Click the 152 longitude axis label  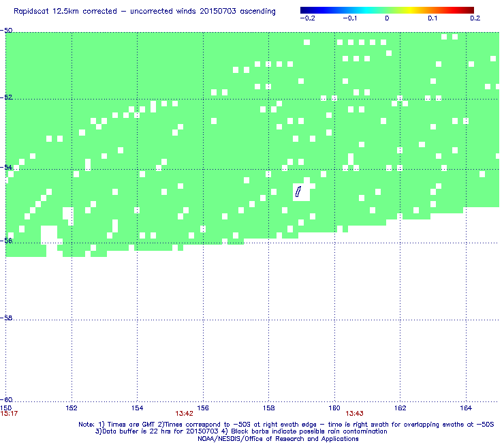[72, 408]
